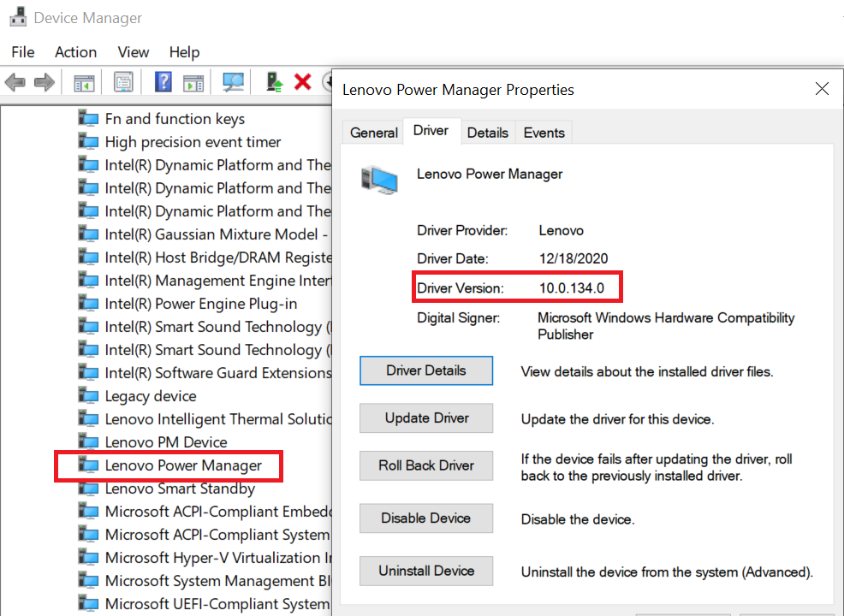Image resolution: width=844 pixels, height=616 pixels.
Task: Click the blue Help question mark icon
Action: tap(163, 82)
